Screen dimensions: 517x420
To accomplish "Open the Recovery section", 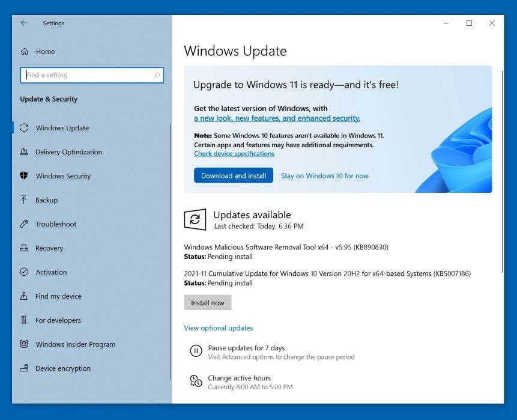I will 49,248.
